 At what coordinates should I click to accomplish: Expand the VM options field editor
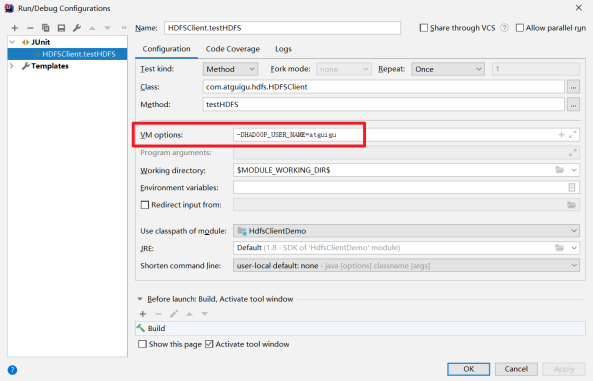(x=573, y=134)
